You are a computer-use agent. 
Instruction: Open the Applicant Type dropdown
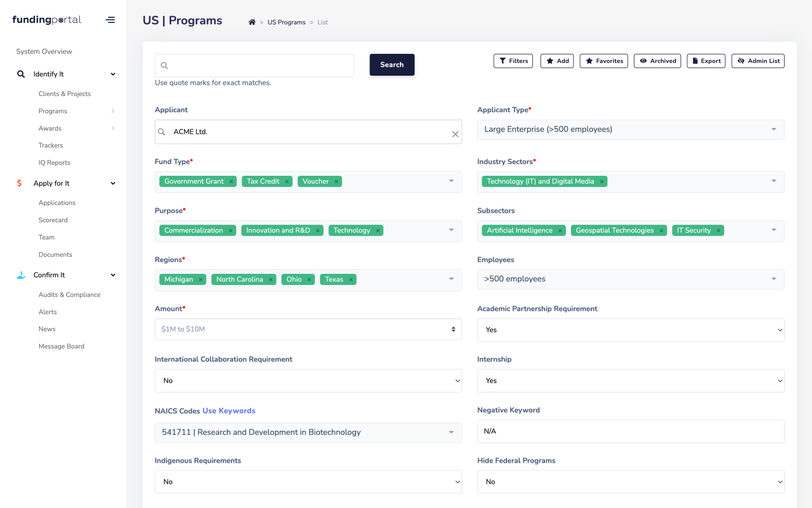(773, 129)
